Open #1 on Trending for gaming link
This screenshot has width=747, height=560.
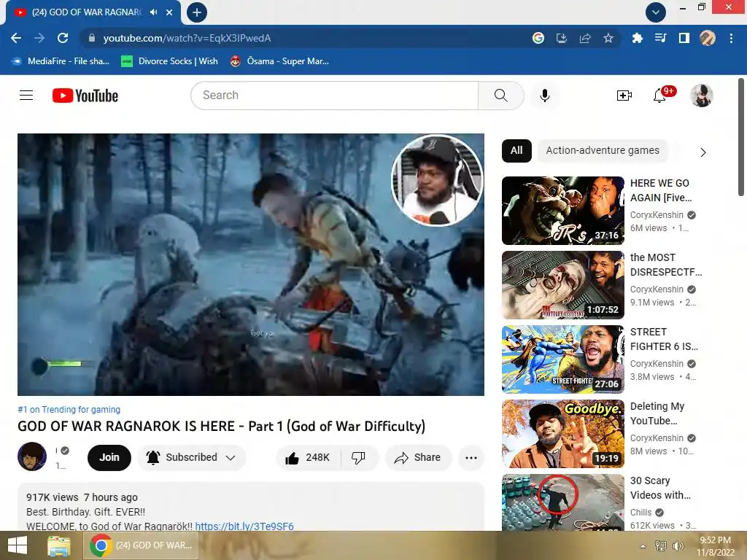[x=69, y=410]
